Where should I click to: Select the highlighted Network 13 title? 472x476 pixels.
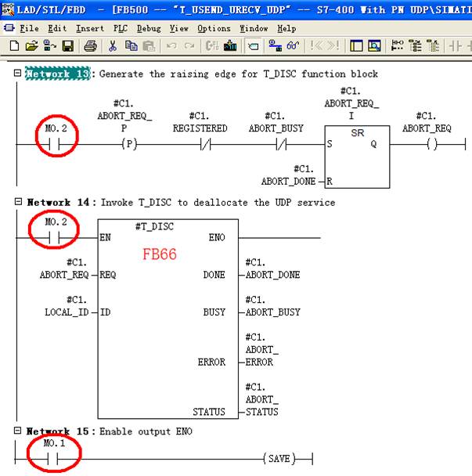58,74
